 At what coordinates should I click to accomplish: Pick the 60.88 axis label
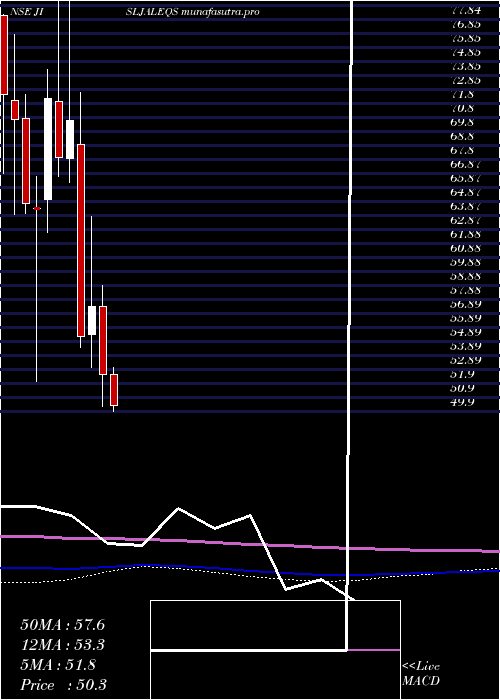coord(465,248)
